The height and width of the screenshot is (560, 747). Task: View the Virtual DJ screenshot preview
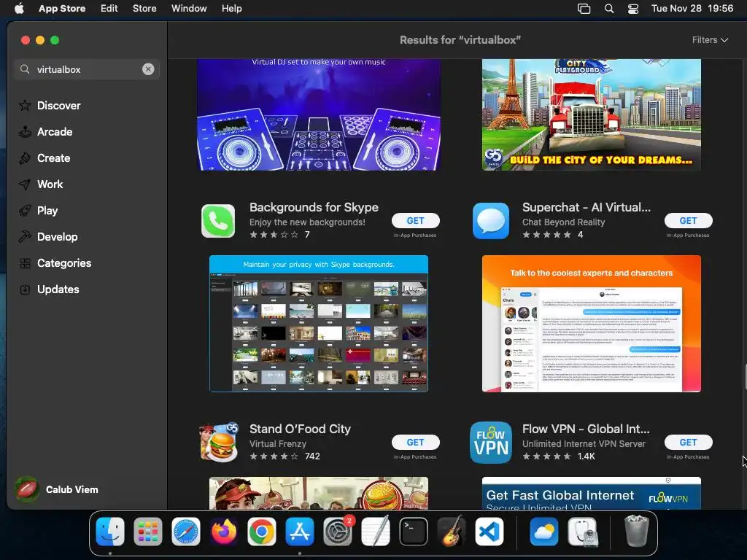pyautogui.click(x=319, y=114)
